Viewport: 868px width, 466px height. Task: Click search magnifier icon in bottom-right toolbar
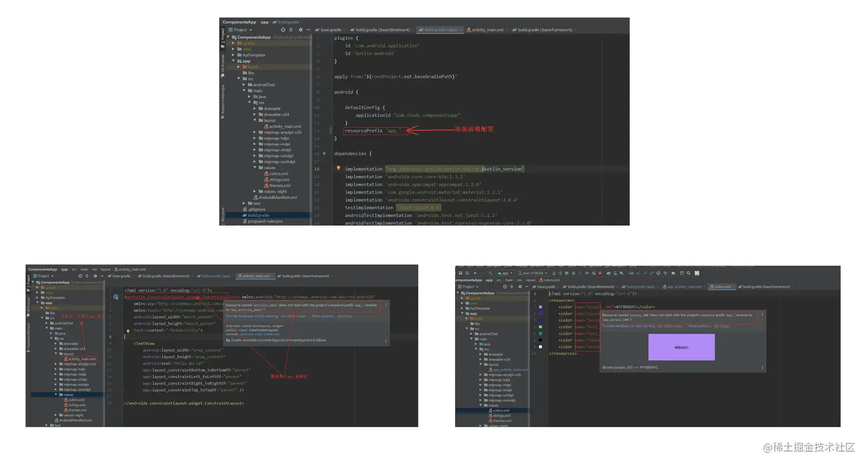[689, 273]
